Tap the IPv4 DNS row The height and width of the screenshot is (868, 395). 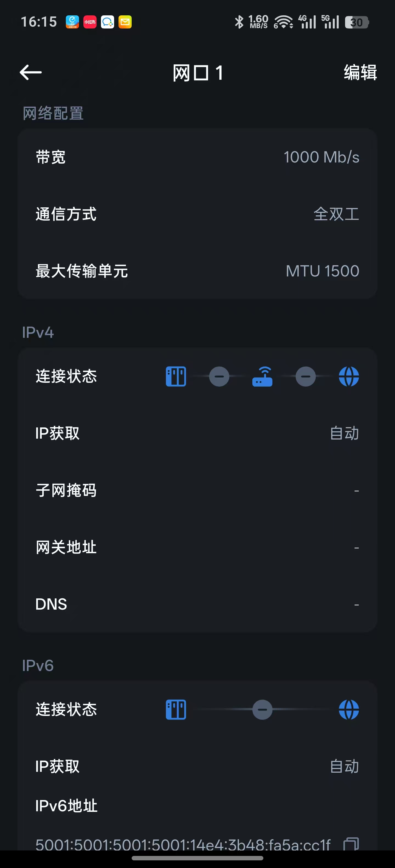(x=197, y=604)
